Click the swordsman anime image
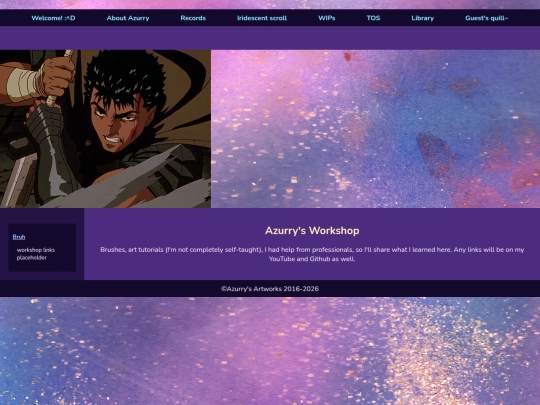The width and height of the screenshot is (540, 405). pos(105,129)
